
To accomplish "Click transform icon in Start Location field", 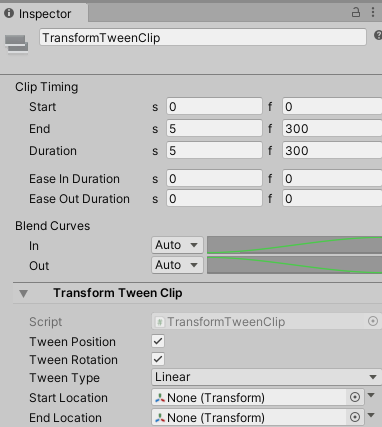I will tap(160, 397).
